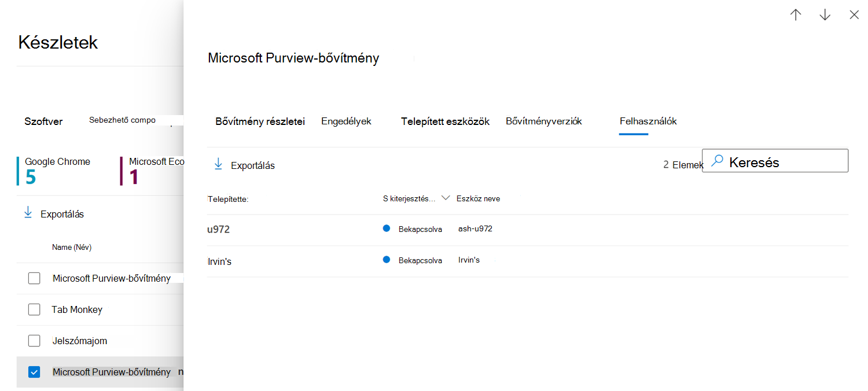Filter by Microsoft Edge count card
This screenshot has height=391, width=868.
[152, 171]
